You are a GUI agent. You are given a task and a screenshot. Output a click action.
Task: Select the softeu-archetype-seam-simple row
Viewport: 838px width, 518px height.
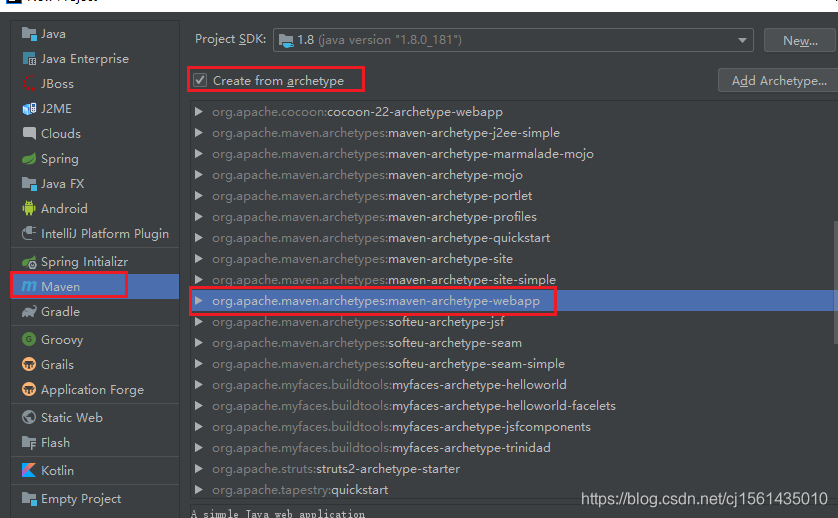[x=514, y=364]
